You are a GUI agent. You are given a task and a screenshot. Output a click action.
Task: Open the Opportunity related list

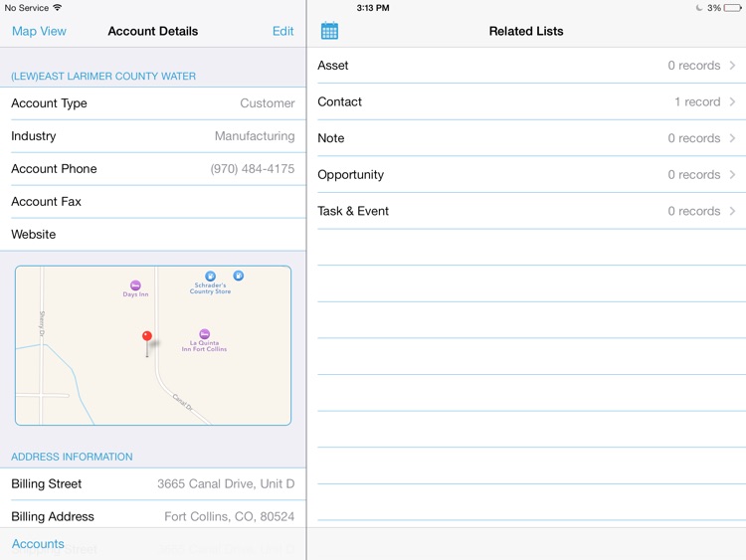526,175
